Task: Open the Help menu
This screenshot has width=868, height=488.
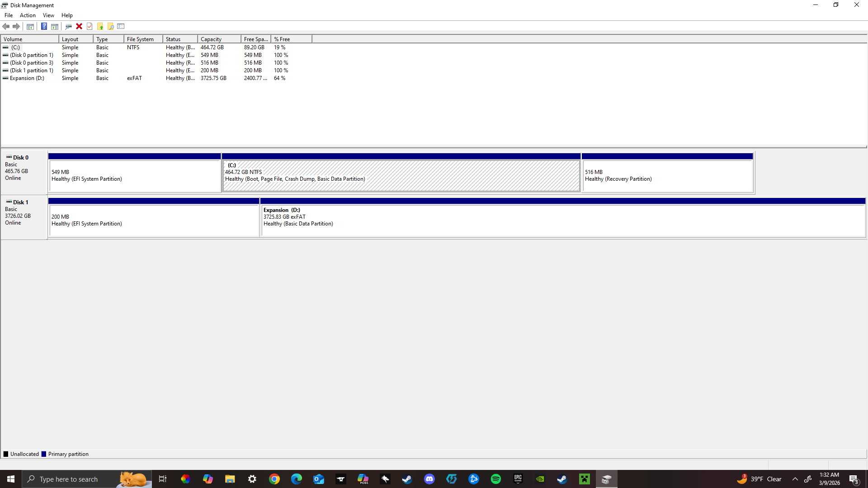Action: [x=67, y=15]
